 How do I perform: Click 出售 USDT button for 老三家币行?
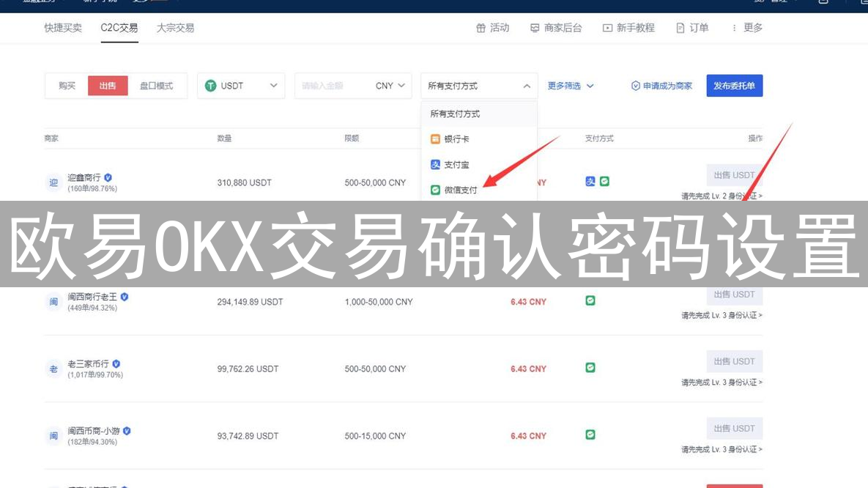[734, 361]
